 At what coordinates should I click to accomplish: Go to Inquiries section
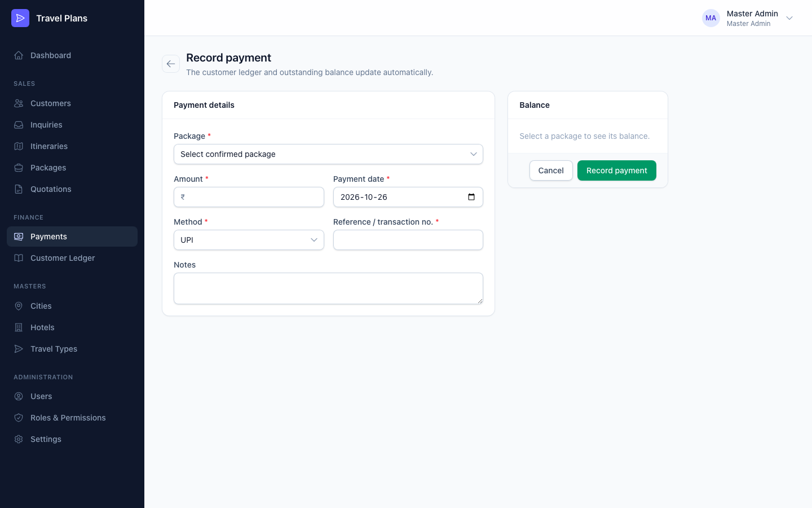coord(72,125)
